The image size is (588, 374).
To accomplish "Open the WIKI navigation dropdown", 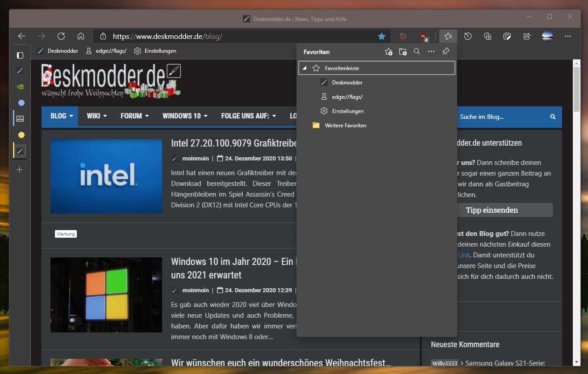I will point(97,116).
